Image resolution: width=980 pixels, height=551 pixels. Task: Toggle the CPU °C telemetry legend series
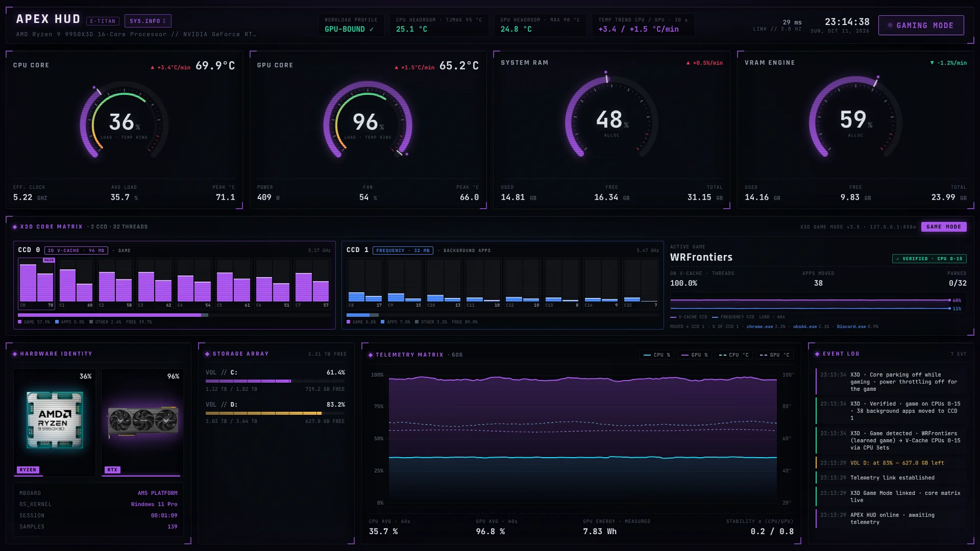tap(733, 355)
